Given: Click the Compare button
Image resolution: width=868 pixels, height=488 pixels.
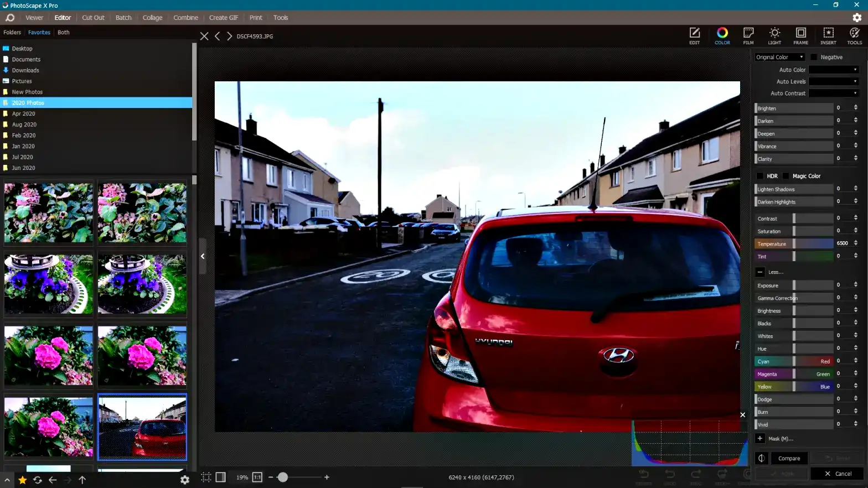Looking at the screenshot, I should click(x=789, y=458).
